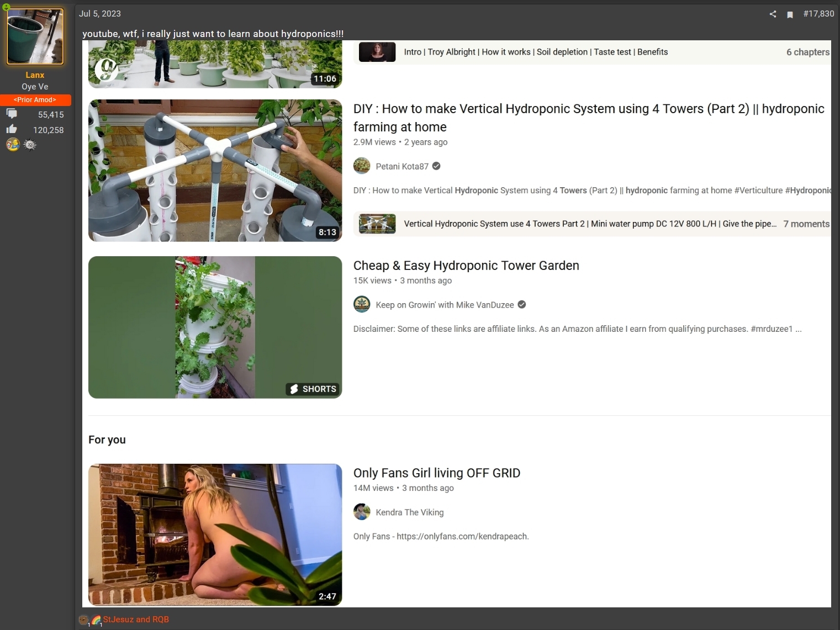Open the Kendra The Viking channel name

pos(410,512)
